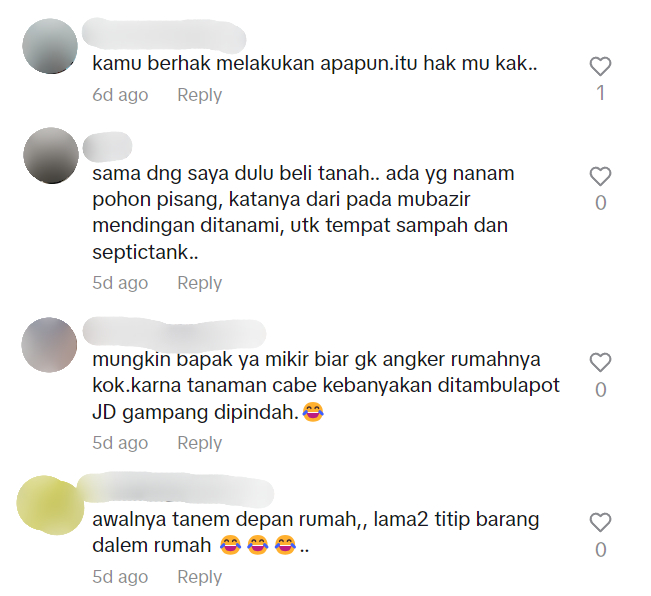Open the blurred username above 'mungkin bapak ya'
Screen dimensions: 651x596
[x=174, y=334]
